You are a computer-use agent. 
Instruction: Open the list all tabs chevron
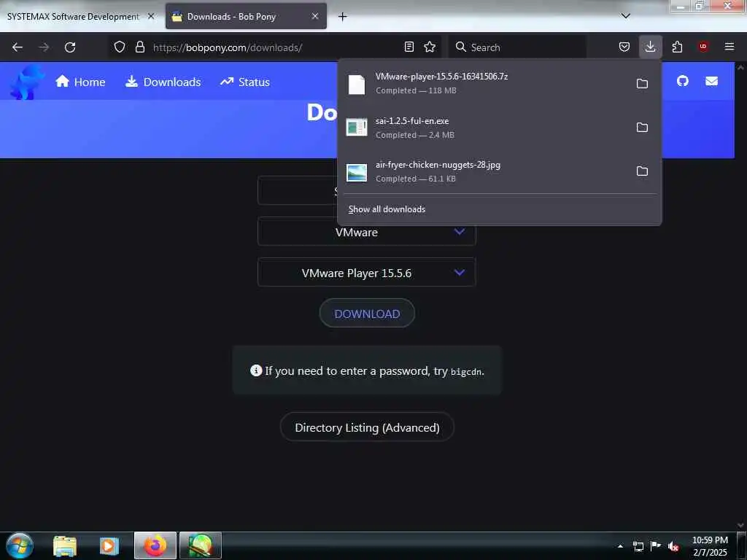click(625, 16)
